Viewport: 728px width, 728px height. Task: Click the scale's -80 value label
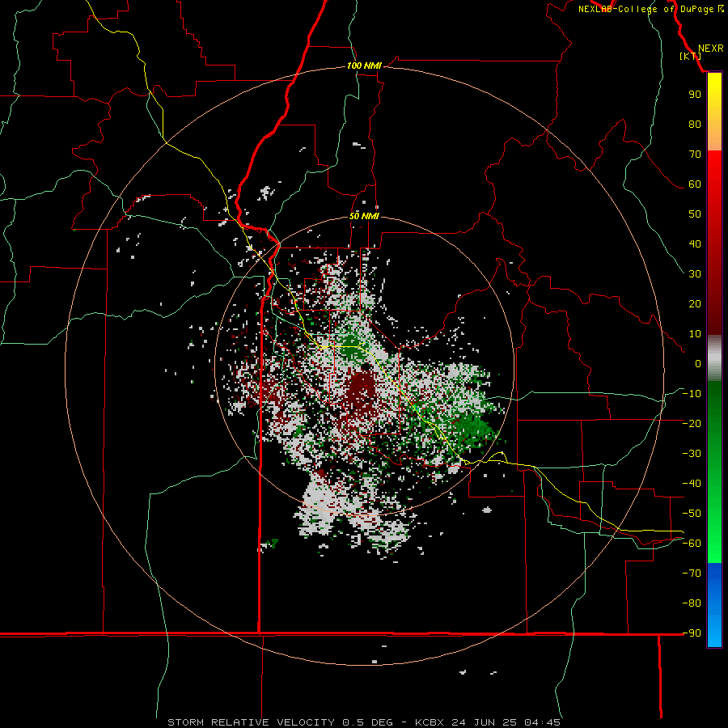[692, 603]
